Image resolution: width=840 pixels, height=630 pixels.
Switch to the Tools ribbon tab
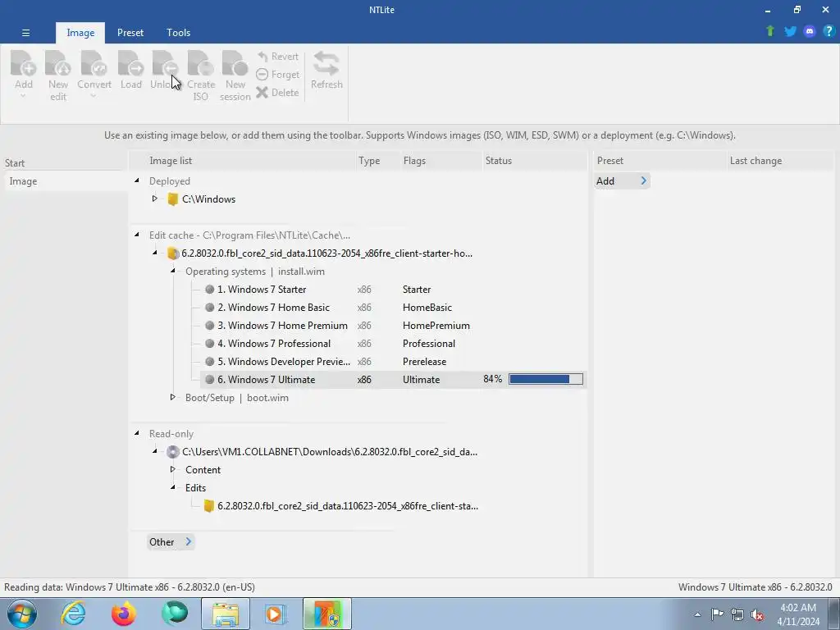tap(178, 33)
